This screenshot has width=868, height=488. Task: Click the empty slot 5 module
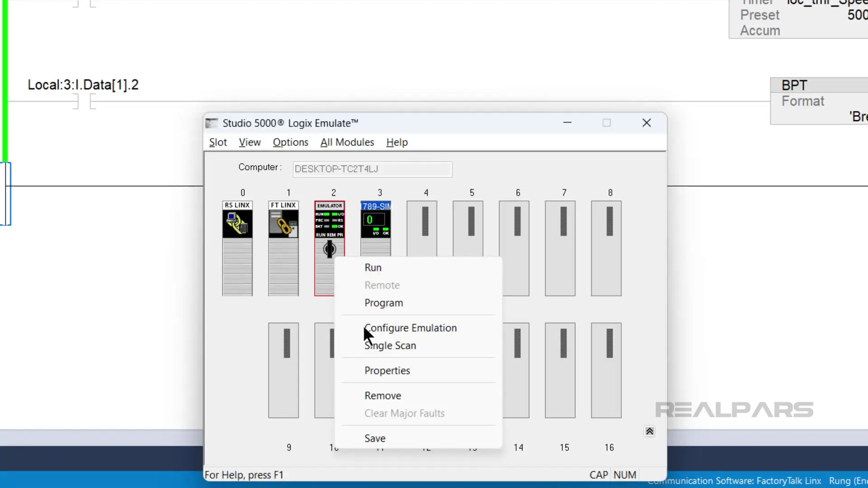(468, 228)
